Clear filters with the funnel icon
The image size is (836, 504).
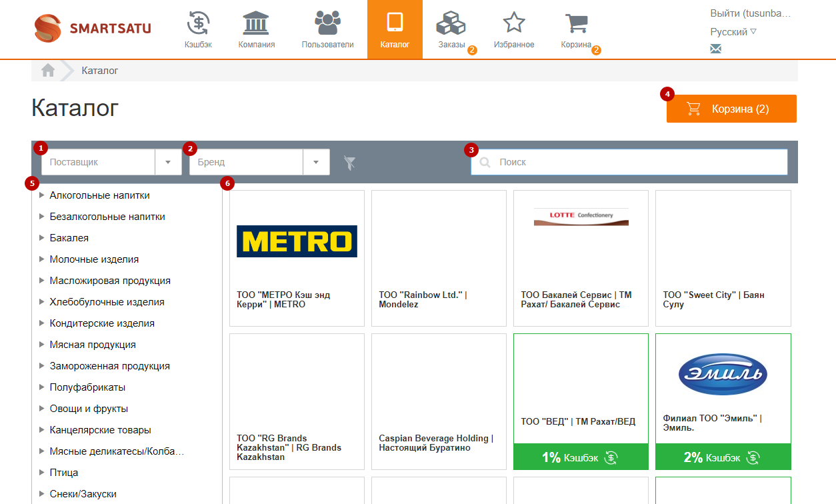pyautogui.click(x=349, y=163)
